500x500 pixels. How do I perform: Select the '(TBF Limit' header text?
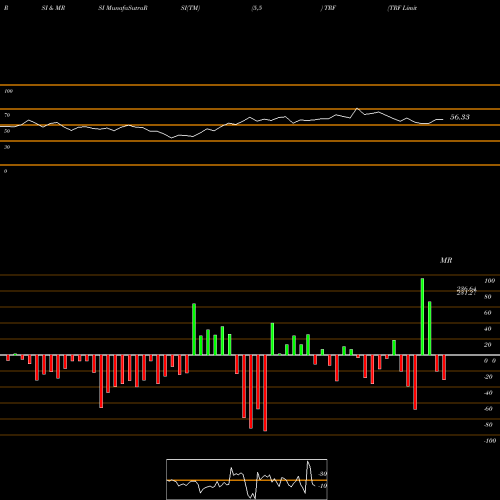pyautogui.click(x=402, y=8)
